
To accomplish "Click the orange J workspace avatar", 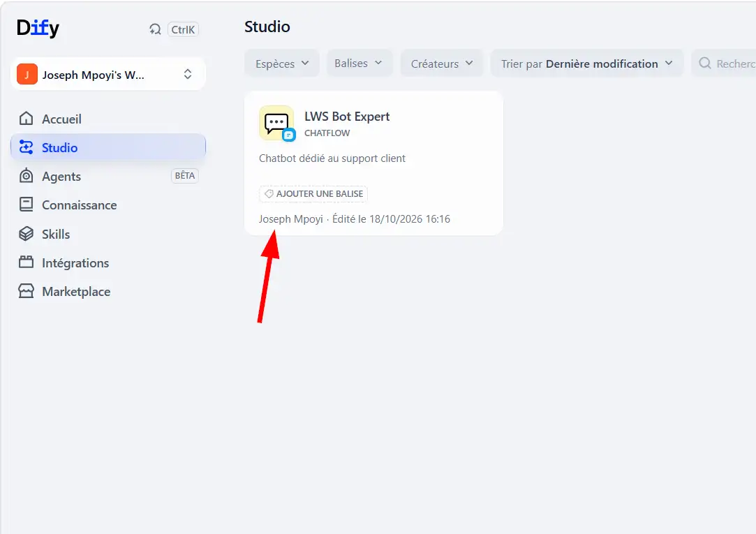I will coord(27,74).
